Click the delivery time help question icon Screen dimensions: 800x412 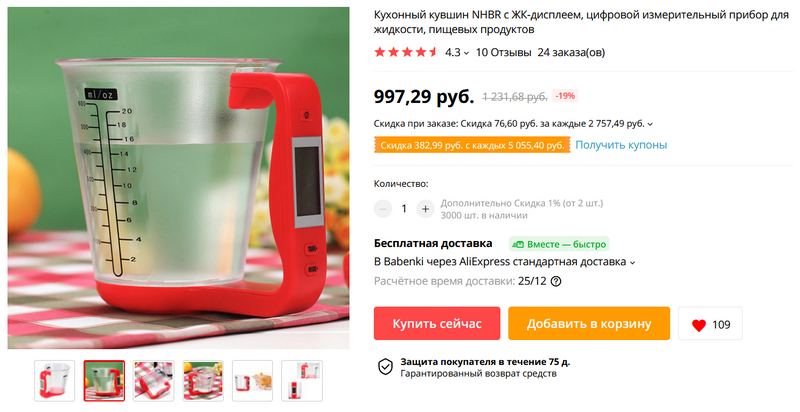click(556, 281)
